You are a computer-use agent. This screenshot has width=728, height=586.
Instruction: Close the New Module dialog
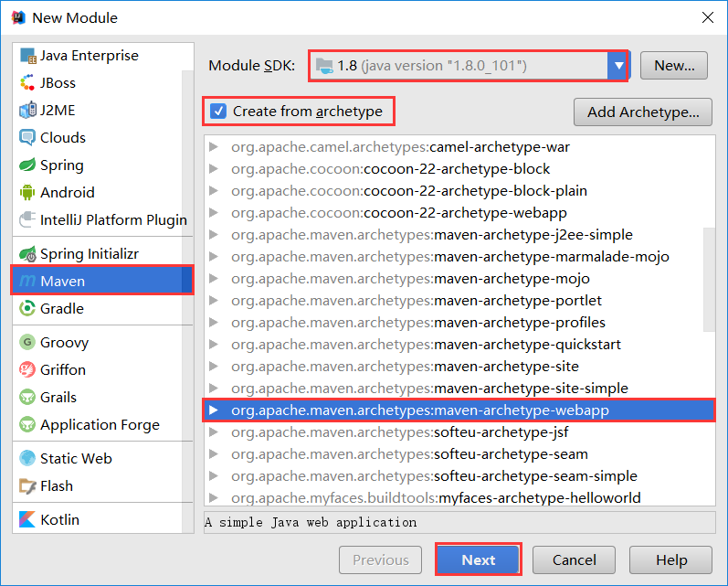(708, 17)
